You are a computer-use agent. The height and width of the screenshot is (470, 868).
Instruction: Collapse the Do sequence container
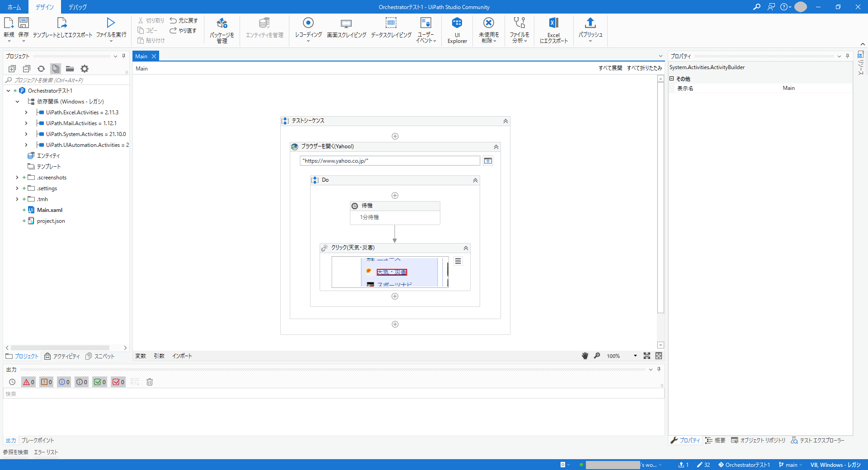click(x=475, y=180)
